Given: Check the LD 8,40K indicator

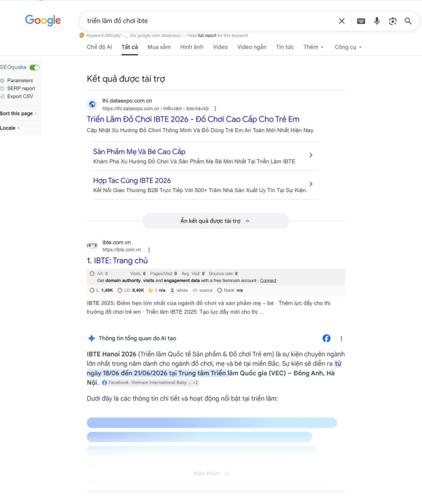Looking at the screenshot, I should (x=131, y=290).
